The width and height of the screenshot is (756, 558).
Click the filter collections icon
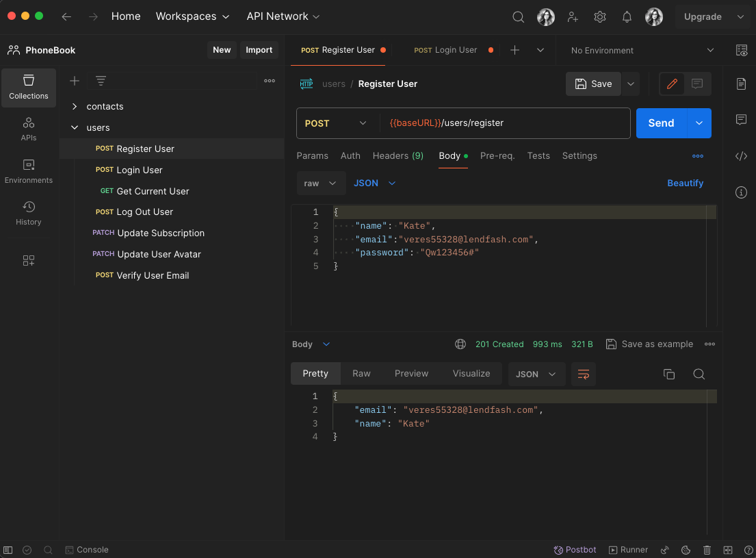(101, 81)
